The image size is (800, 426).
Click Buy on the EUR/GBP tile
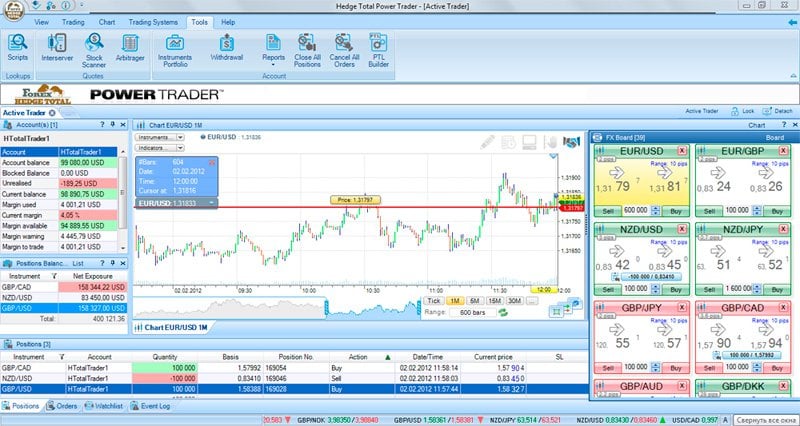point(777,211)
